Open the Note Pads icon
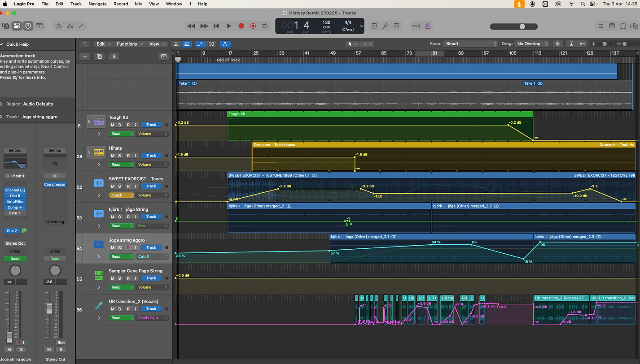Image resolution: width=640 pixels, height=364 pixels. [x=612, y=26]
